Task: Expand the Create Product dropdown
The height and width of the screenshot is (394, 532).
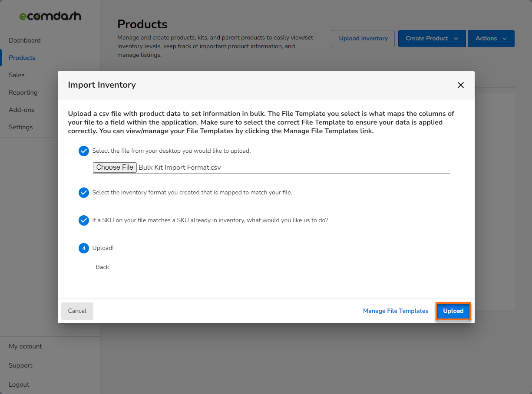Action: point(432,38)
